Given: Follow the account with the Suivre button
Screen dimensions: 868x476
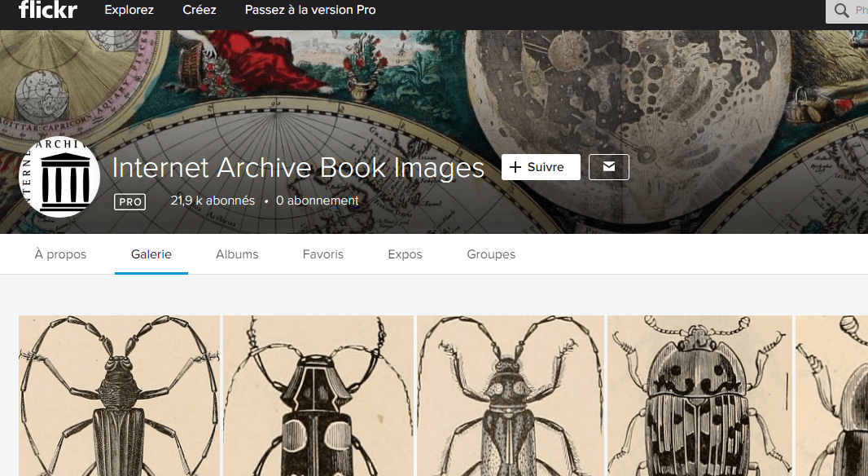Looking at the screenshot, I should [x=541, y=167].
